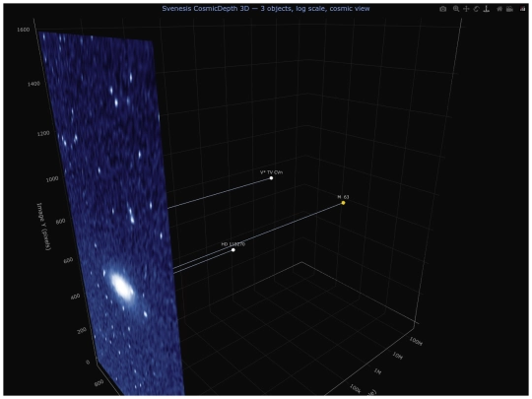Activate the Orbital rotation tool
Screen dimensions: 532x399
477,9
